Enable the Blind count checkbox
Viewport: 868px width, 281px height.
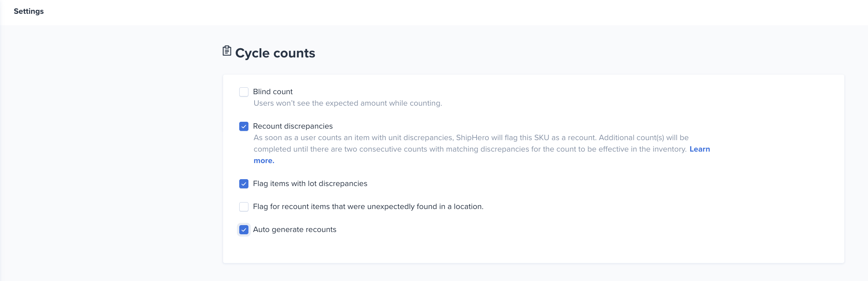coord(244,92)
